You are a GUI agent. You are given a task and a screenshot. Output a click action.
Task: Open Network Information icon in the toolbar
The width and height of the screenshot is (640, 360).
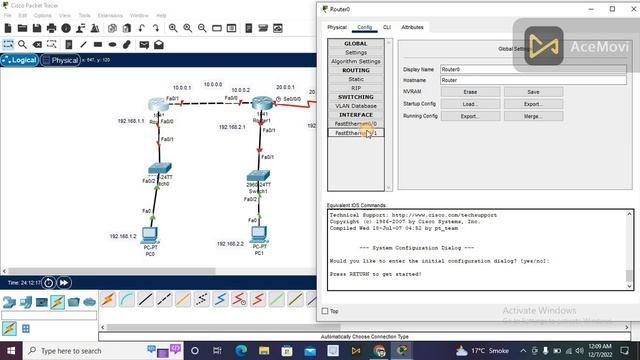[66, 28]
